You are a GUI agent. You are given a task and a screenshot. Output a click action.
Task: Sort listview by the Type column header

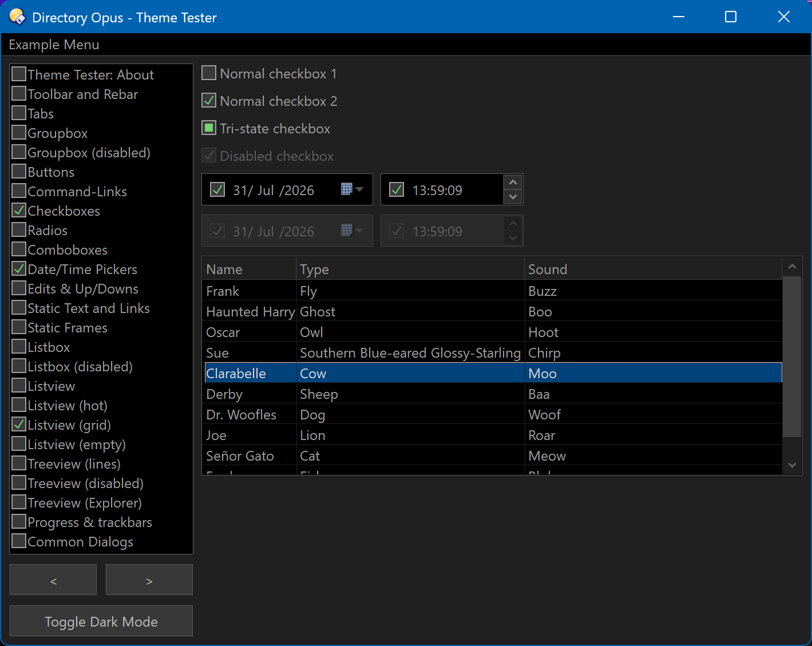pos(410,269)
